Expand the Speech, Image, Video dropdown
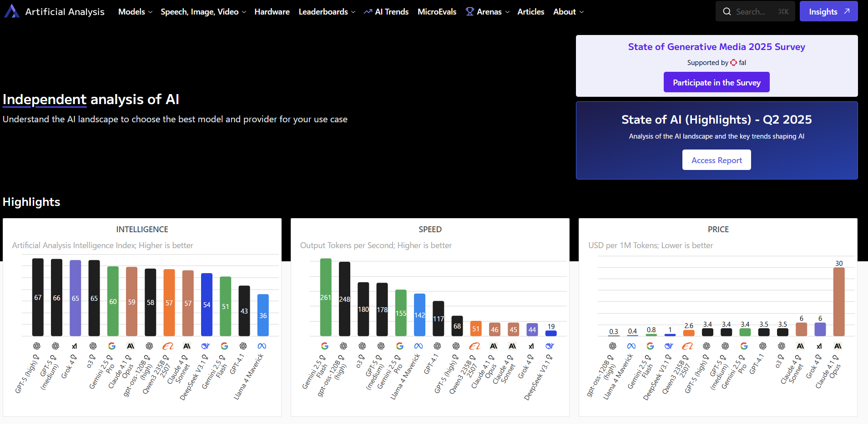868x424 pixels. pos(203,12)
